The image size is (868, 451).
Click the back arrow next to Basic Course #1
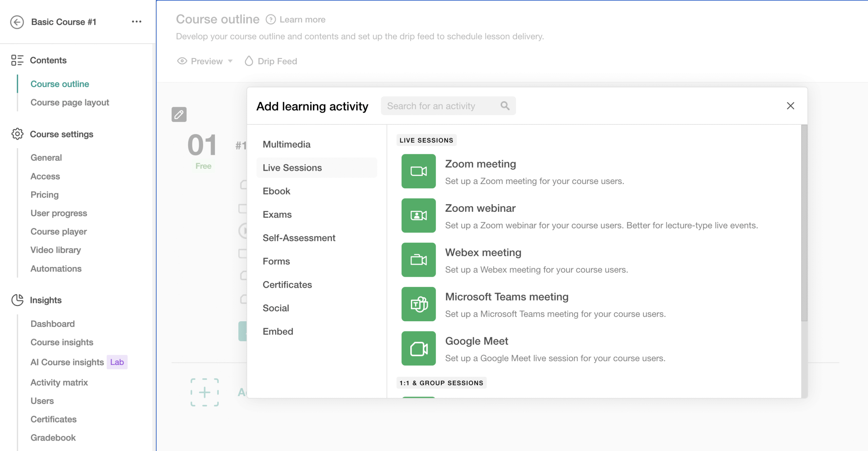[17, 22]
